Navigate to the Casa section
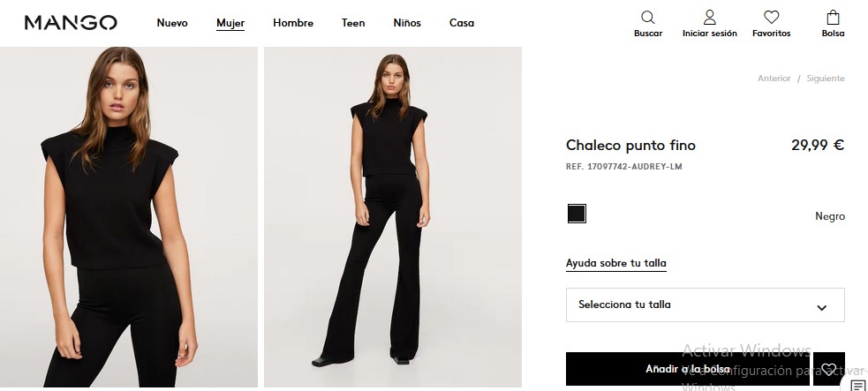 [462, 23]
